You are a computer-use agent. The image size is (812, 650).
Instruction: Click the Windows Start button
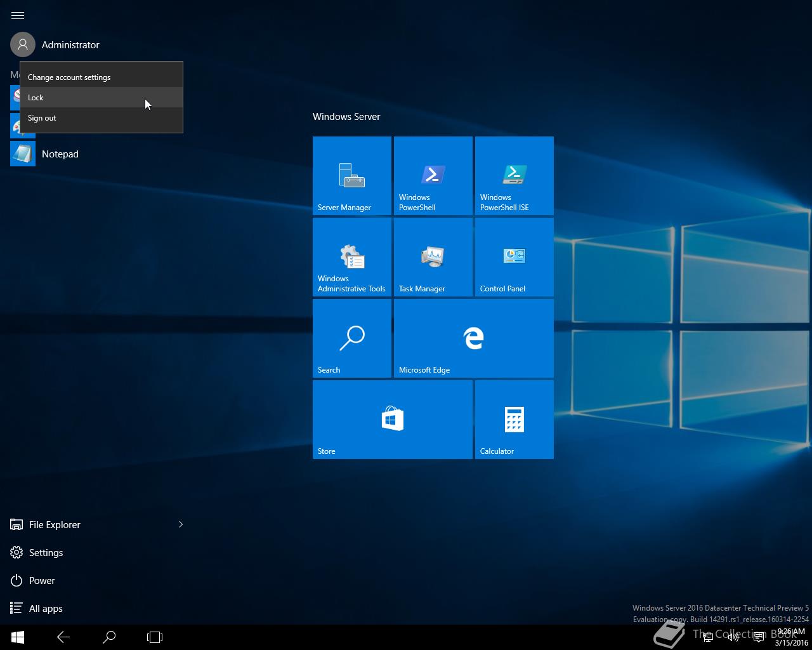point(18,637)
